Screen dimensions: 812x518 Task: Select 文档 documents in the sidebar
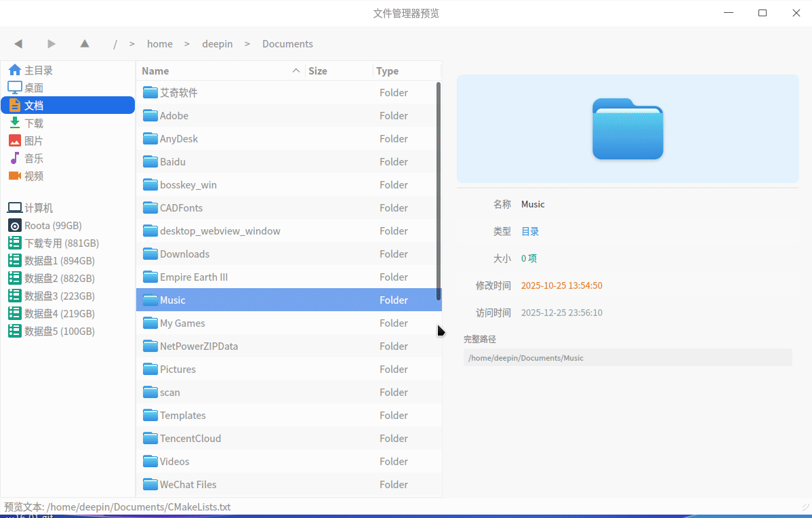(68, 106)
